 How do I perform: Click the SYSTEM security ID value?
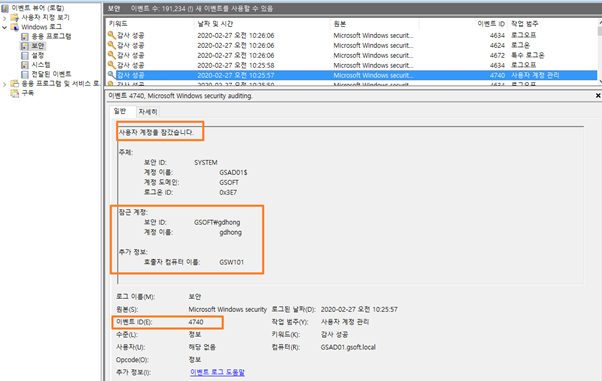coord(206,162)
